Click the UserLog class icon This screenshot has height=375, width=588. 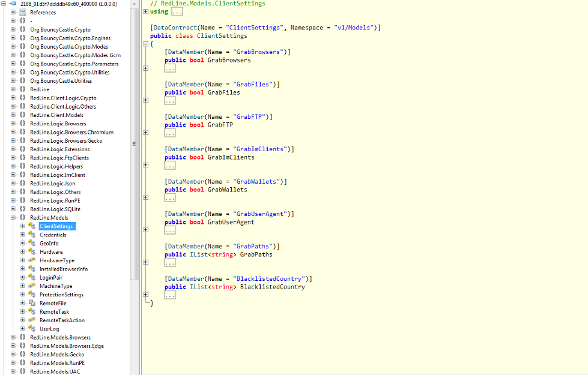coord(32,329)
